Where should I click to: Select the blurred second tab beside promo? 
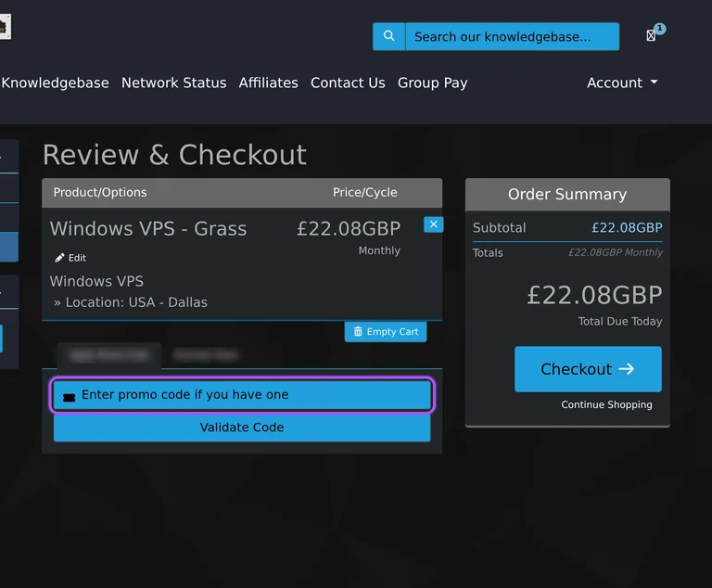pos(205,355)
